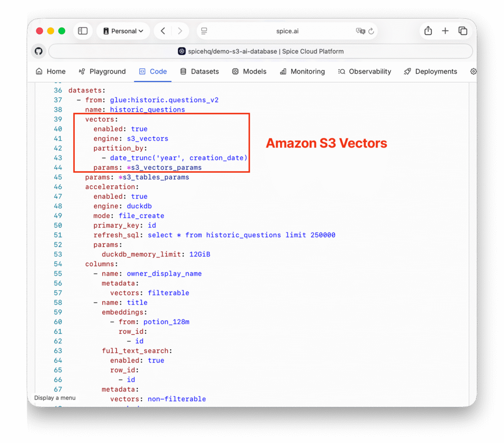Viewport: 504px width, 443px height.
Task: Switch to the Datasets tab
Action: tap(199, 71)
